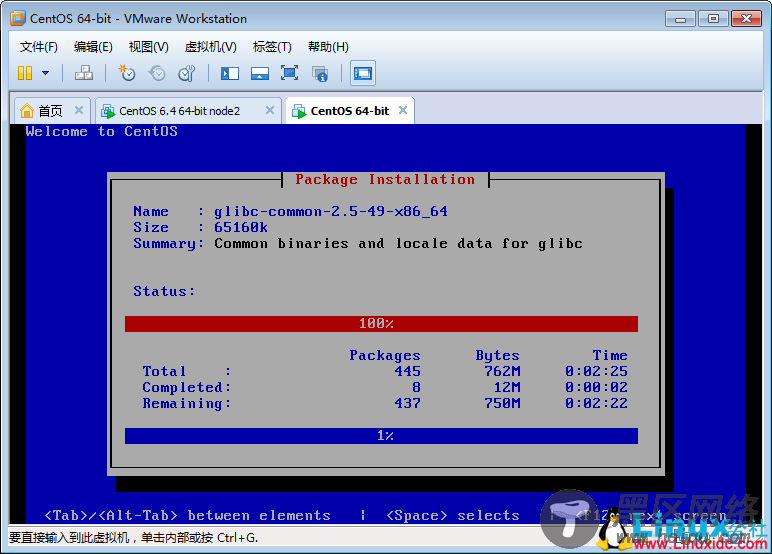Open the snapshot manager wrench-clock icon
Image resolution: width=772 pixels, height=554 pixels.
tap(187, 73)
